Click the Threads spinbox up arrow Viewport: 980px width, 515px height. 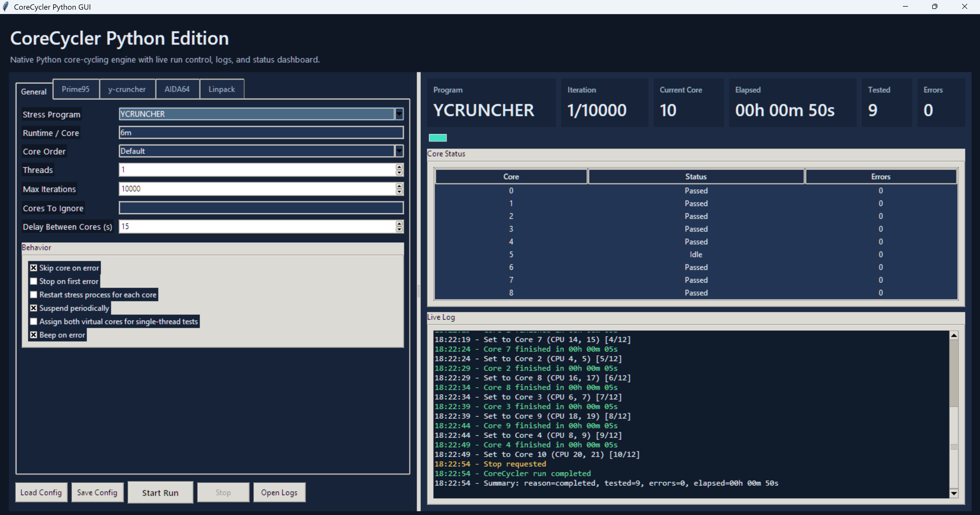point(399,167)
